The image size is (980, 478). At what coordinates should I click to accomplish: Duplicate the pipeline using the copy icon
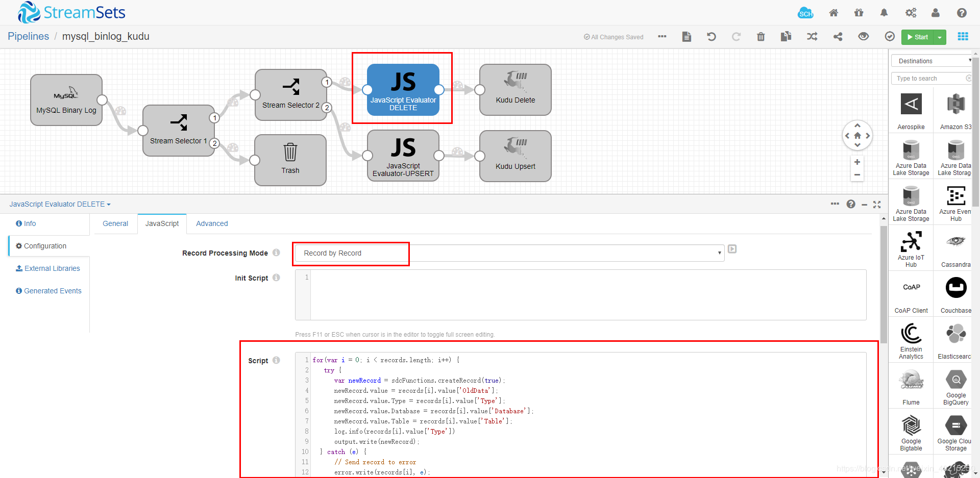[787, 36]
